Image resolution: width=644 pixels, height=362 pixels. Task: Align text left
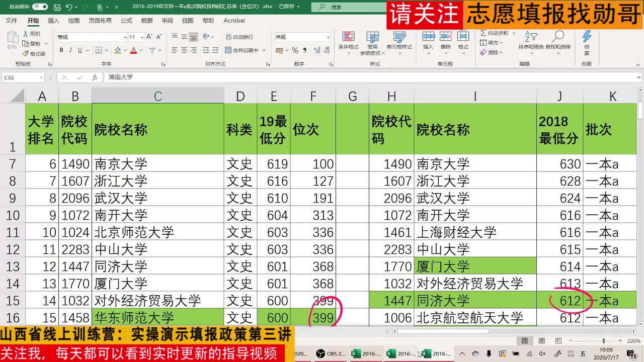pyautogui.click(x=175, y=50)
